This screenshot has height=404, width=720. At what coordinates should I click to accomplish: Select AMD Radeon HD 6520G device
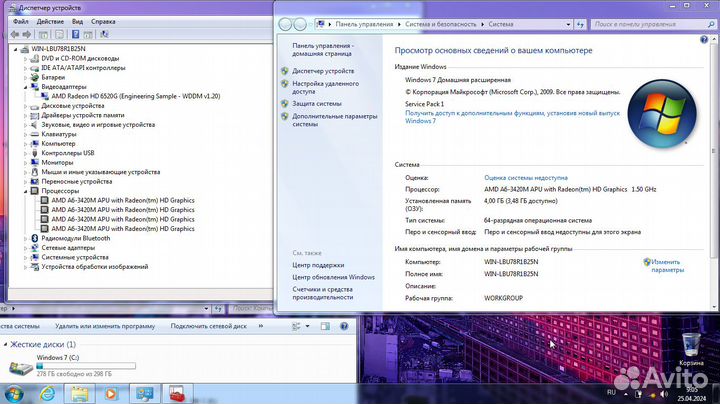(135, 96)
